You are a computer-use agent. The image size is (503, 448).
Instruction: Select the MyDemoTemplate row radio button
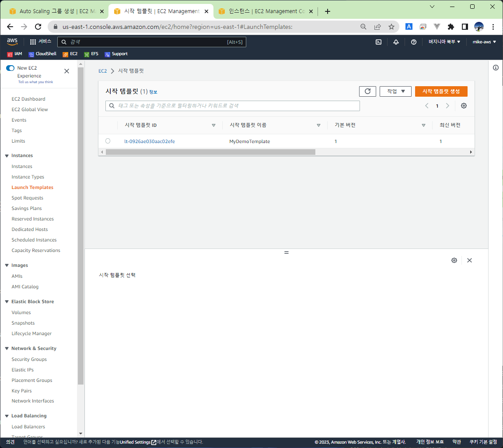108,141
